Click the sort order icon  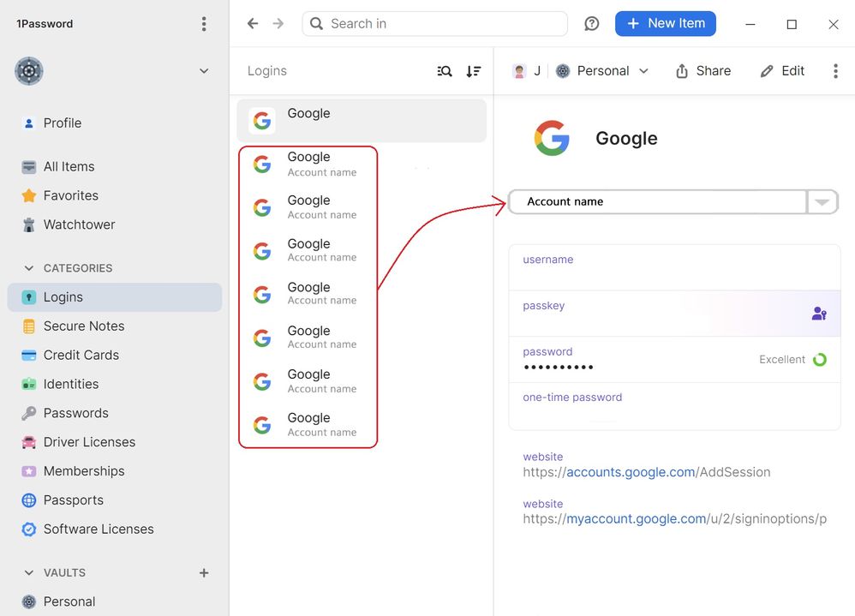pos(473,71)
